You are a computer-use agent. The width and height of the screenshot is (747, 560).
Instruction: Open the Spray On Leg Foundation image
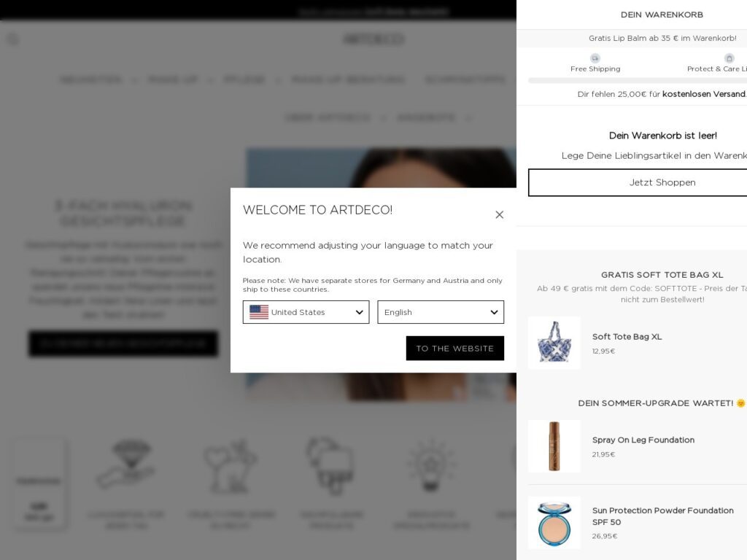coord(554,446)
